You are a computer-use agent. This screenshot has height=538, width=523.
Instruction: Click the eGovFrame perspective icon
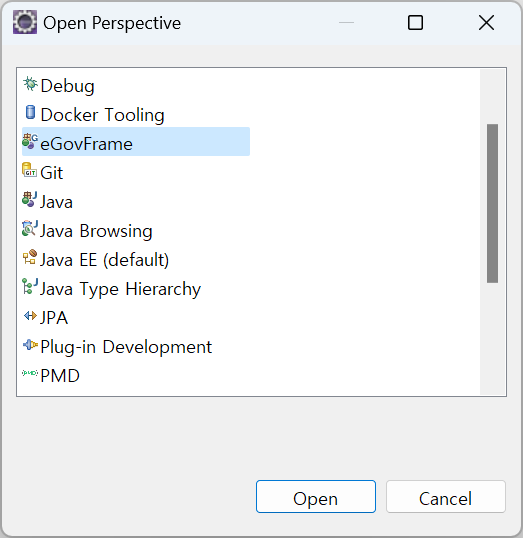pyautogui.click(x=30, y=141)
